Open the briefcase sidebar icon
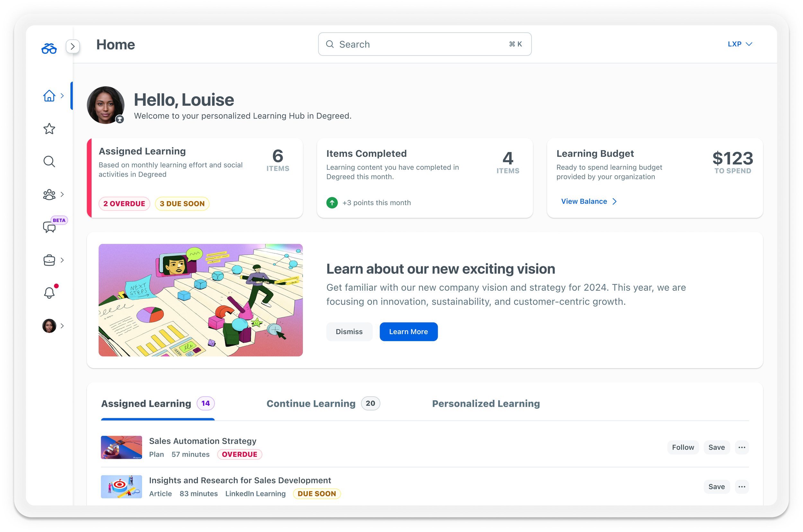Image resolution: width=803 pixels, height=532 pixels. 49,260
